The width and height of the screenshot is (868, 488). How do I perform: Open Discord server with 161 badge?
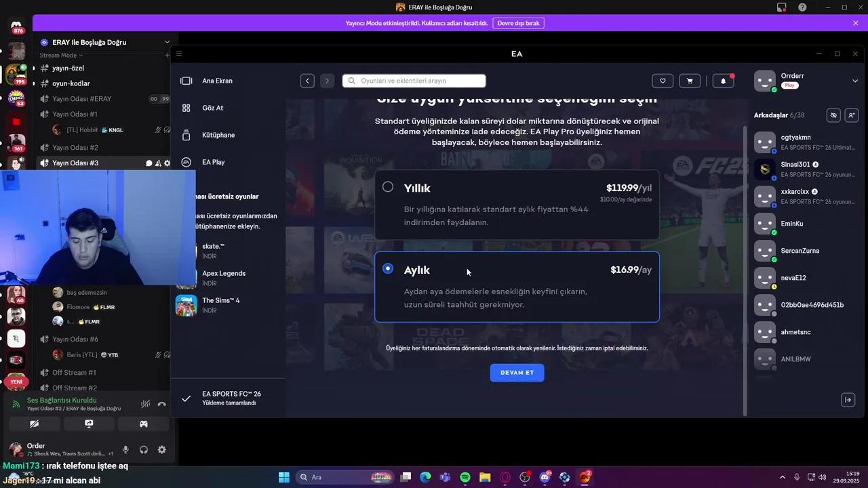coord(17,144)
